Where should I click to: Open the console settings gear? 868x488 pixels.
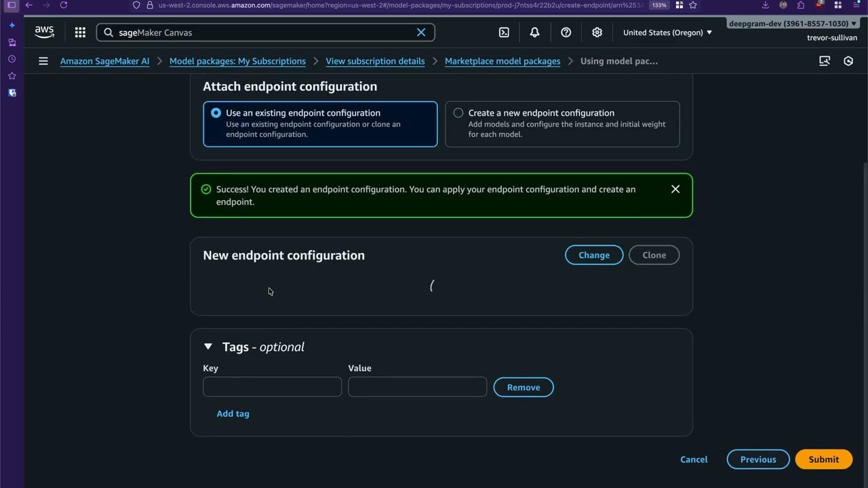(597, 32)
